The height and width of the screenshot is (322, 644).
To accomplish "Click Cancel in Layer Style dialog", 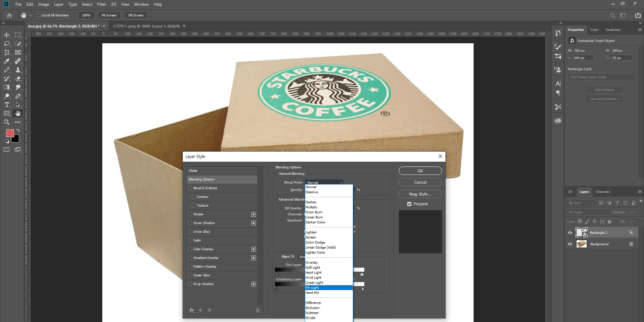I will point(420,182).
